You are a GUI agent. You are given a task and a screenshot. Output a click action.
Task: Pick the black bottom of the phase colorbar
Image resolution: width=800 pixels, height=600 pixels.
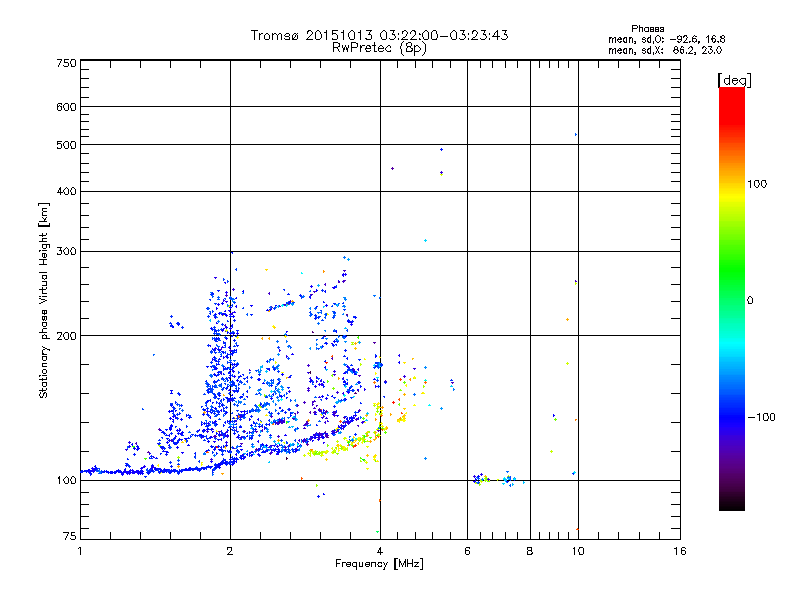(732, 503)
